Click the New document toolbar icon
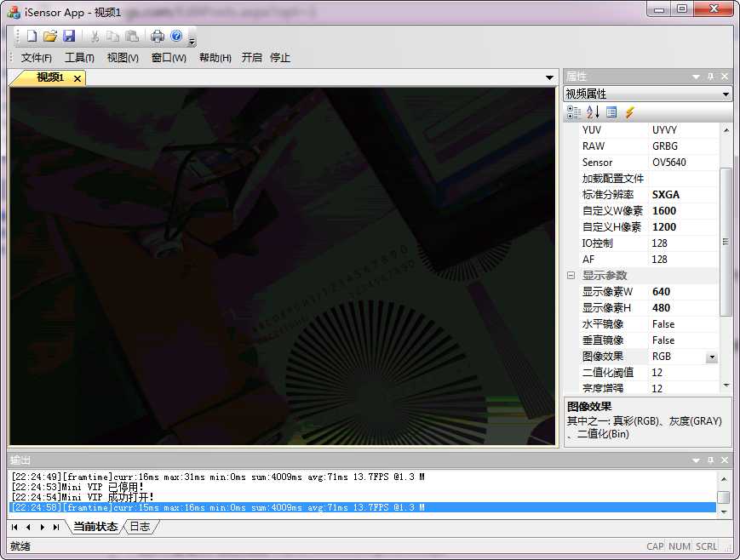Viewport: 740px width, 560px height. click(x=32, y=37)
